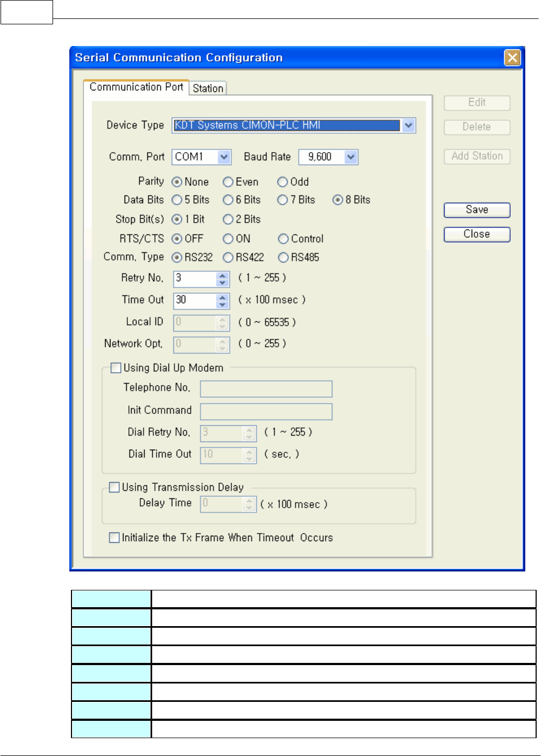
Task: Open the Comm. Port COM1 dropdown
Action: pyautogui.click(x=224, y=157)
